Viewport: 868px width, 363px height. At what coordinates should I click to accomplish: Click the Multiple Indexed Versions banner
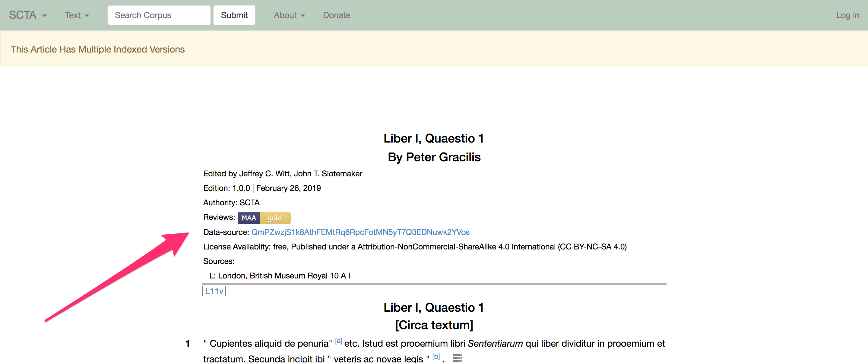[98, 49]
